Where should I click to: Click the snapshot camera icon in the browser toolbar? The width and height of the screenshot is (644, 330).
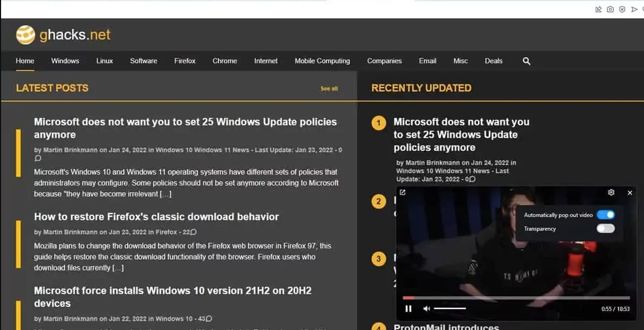(x=610, y=9)
